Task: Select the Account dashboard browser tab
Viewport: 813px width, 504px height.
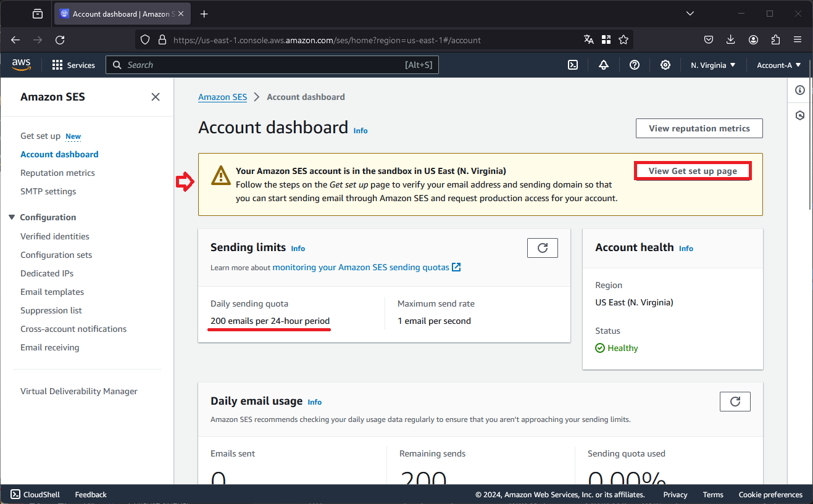Action: [122, 14]
